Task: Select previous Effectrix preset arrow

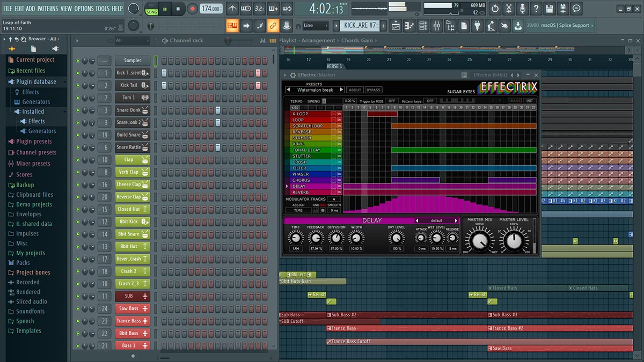Action: click(288, 90)
